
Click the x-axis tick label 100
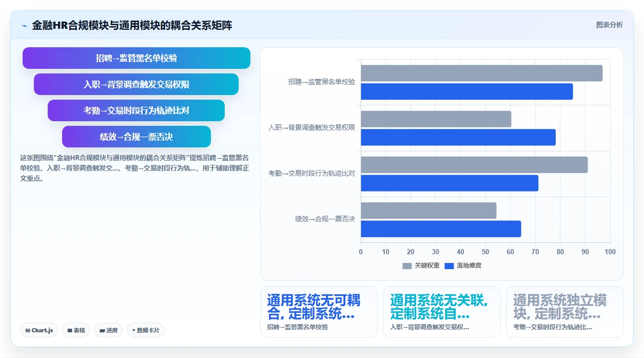[610, 252]
